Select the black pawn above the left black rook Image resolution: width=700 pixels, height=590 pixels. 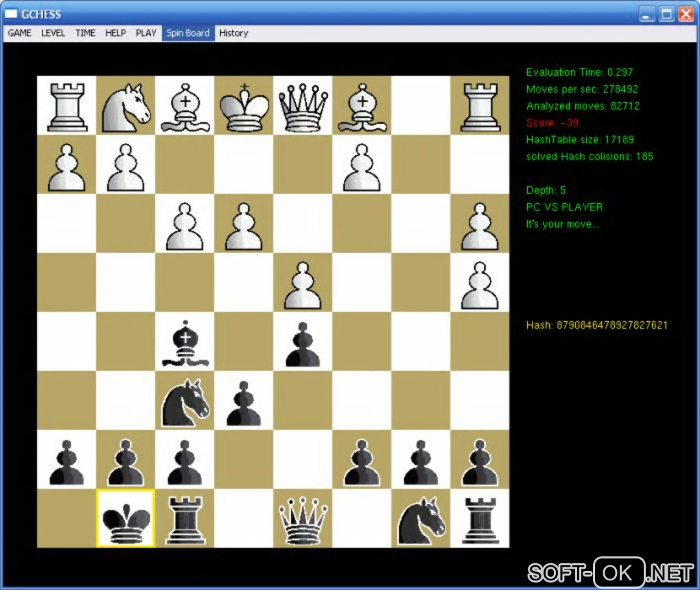[x=185, y=462]
